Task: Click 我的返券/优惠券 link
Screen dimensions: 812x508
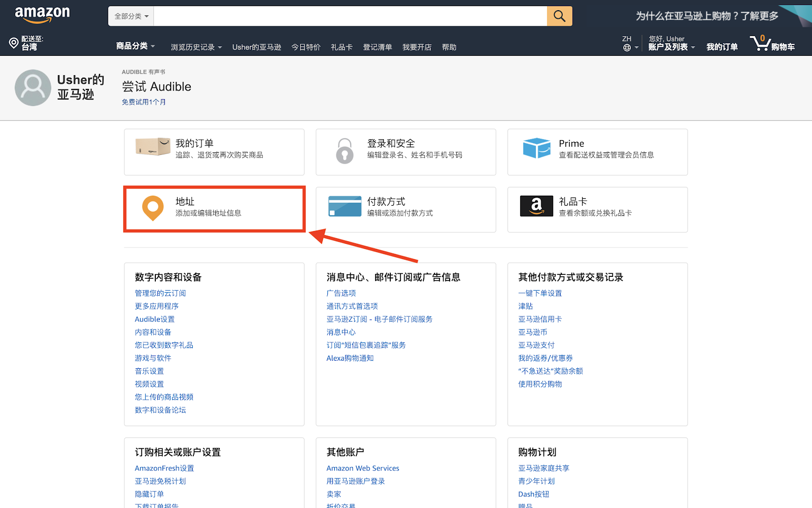Action: [546, 358]
